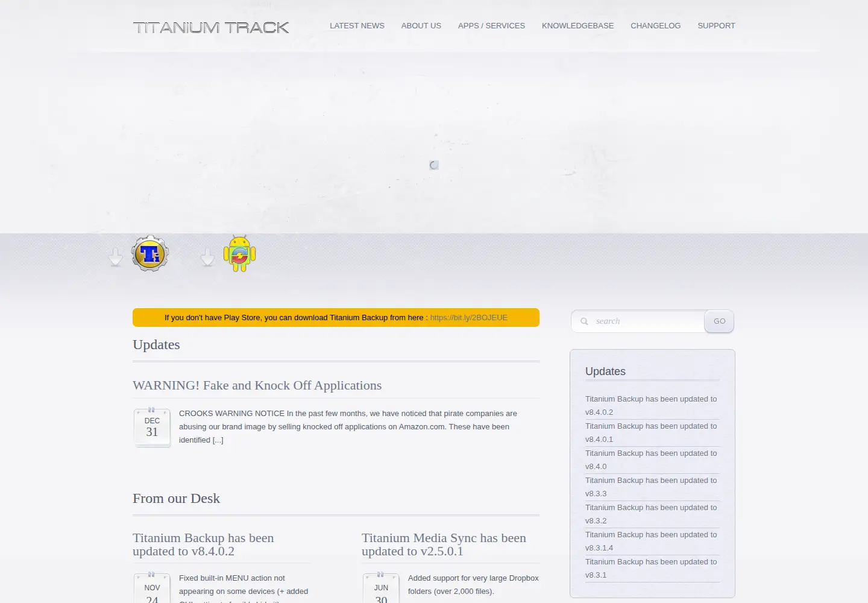
Task: Open sidebar link for Titanium Backup v8.3.2
Action: (x=652, y=514)
